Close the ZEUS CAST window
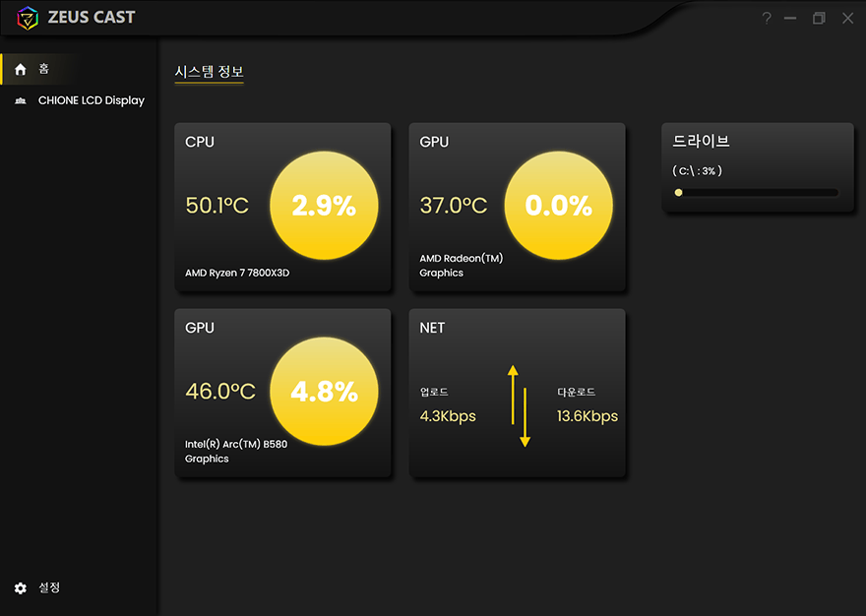This screenshot has height=616, width=866. 847,19
